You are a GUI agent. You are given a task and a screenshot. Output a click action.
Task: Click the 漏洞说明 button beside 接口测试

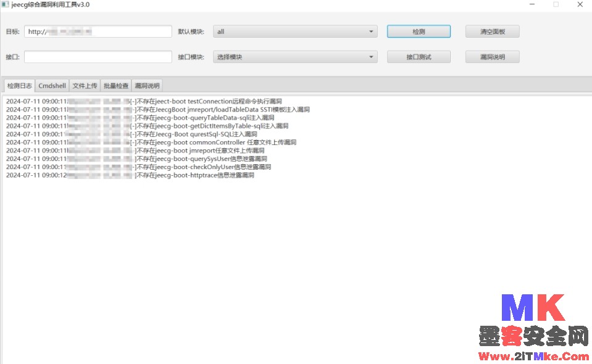coord(493,57)
